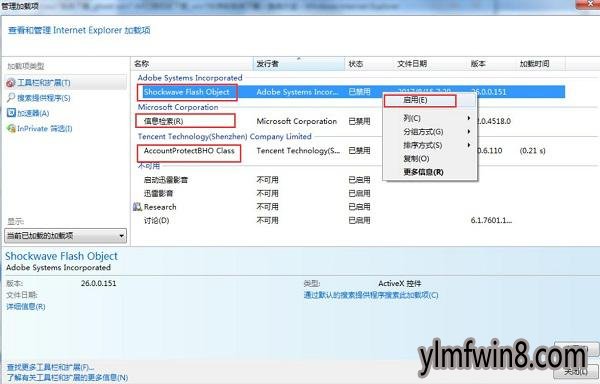The height and width of the screenshot is (384, 600).
Task: Open the 'currently loaded add-ons' dropdown
Action: (65, 236)
